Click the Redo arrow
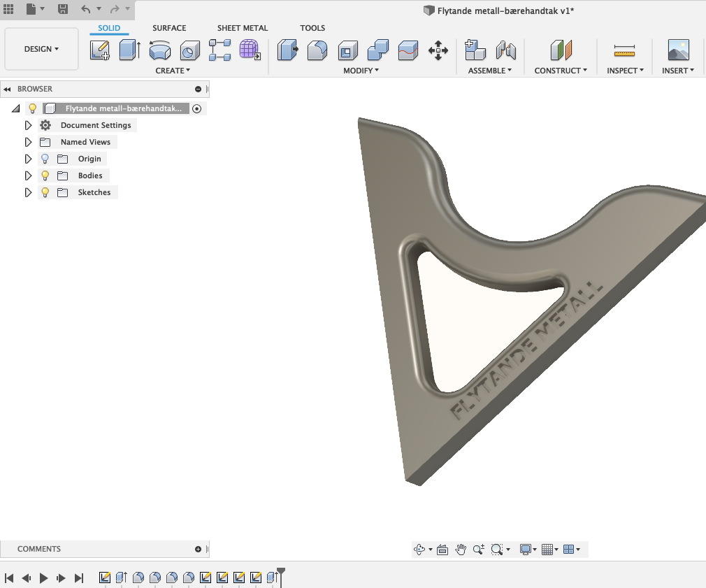The height and width of the screenshot is (588, 706). coord(115,8)
